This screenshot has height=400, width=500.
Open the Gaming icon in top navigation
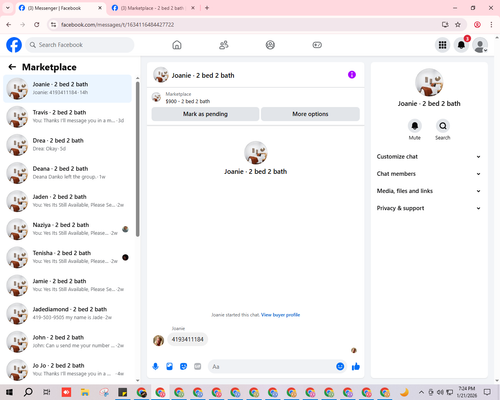click(x=317, y=45)
